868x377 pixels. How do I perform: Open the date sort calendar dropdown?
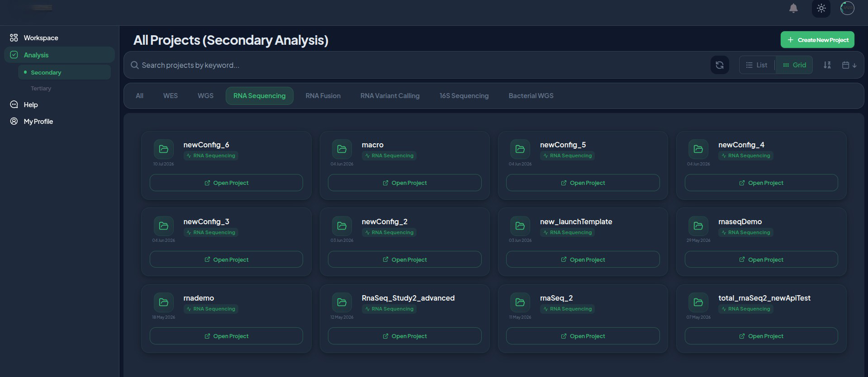click(x=849, y=65)
